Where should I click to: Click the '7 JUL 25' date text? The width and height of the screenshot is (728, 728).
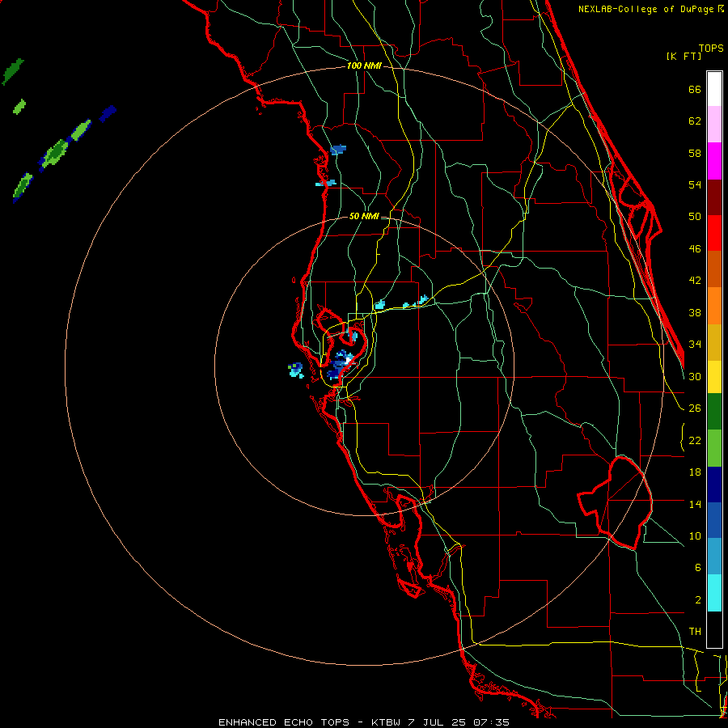pos(438,722)
